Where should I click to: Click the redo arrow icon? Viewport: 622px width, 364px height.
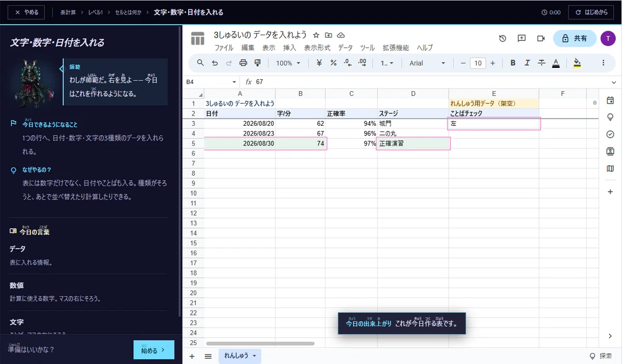point(229,63)
